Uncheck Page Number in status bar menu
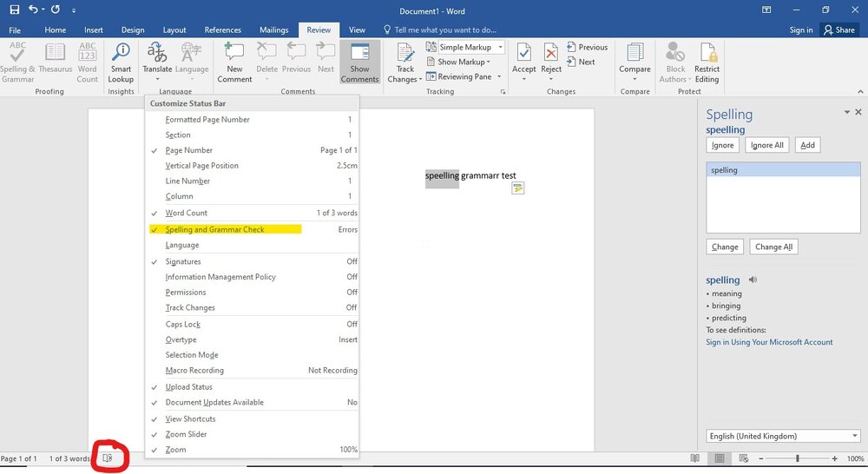The height and width of the screenshot is (474, 868). tap(253, 150)
